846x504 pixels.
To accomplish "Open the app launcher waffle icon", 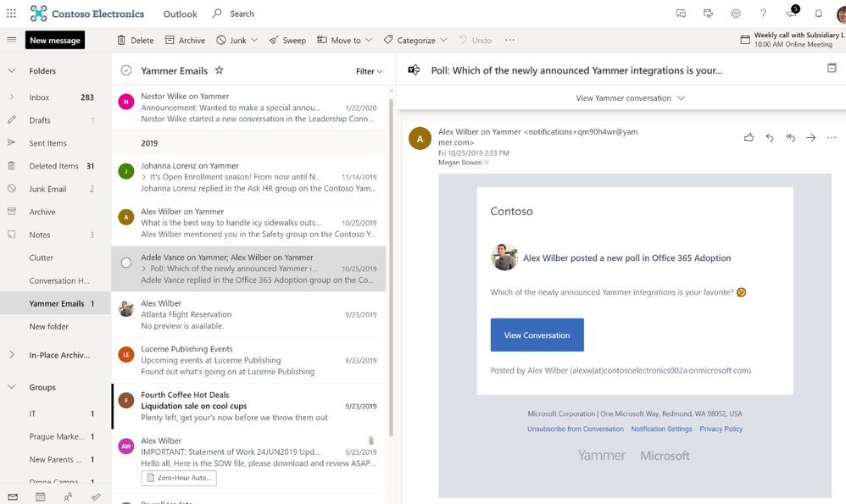I will [x=11, y=13].
